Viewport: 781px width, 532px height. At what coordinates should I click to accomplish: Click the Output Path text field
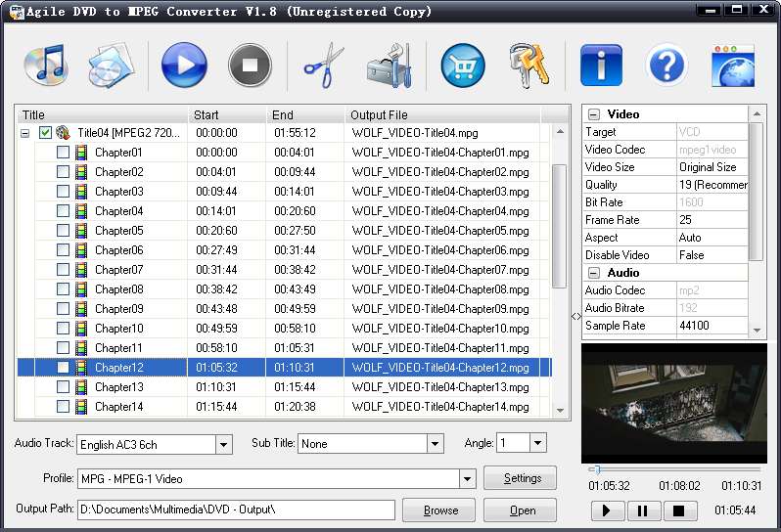236,510
